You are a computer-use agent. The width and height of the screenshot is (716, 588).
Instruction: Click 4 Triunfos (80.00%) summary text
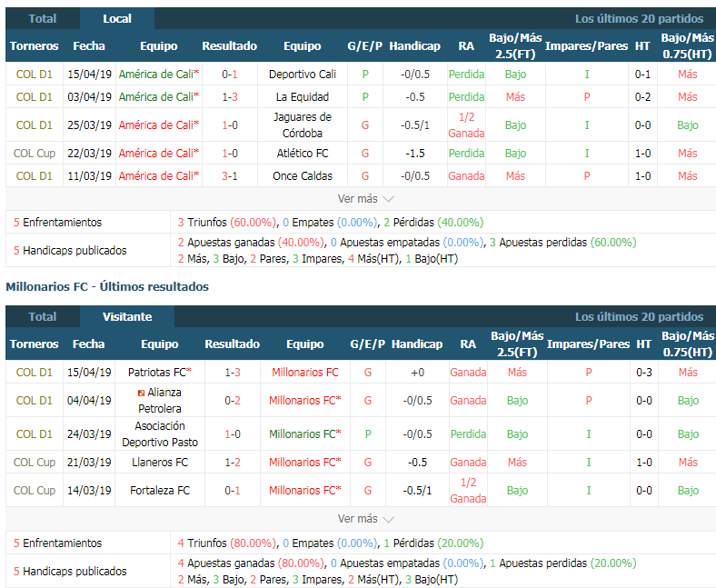(227, 543)
